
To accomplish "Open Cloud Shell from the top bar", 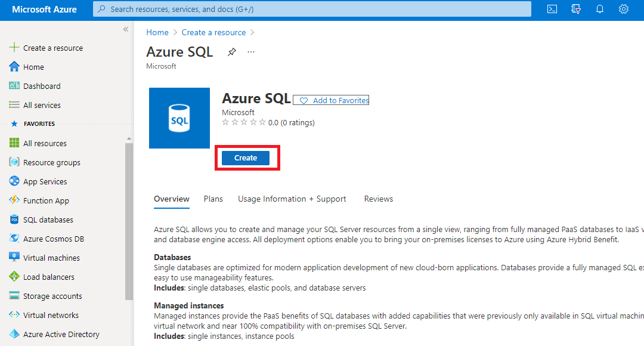I will coord(551,9).
